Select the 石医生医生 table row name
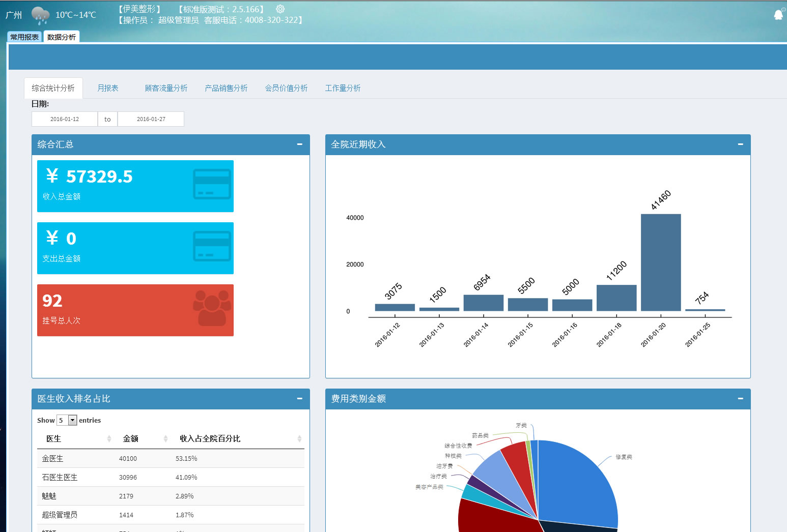787x532 pixels. (60, 477)
